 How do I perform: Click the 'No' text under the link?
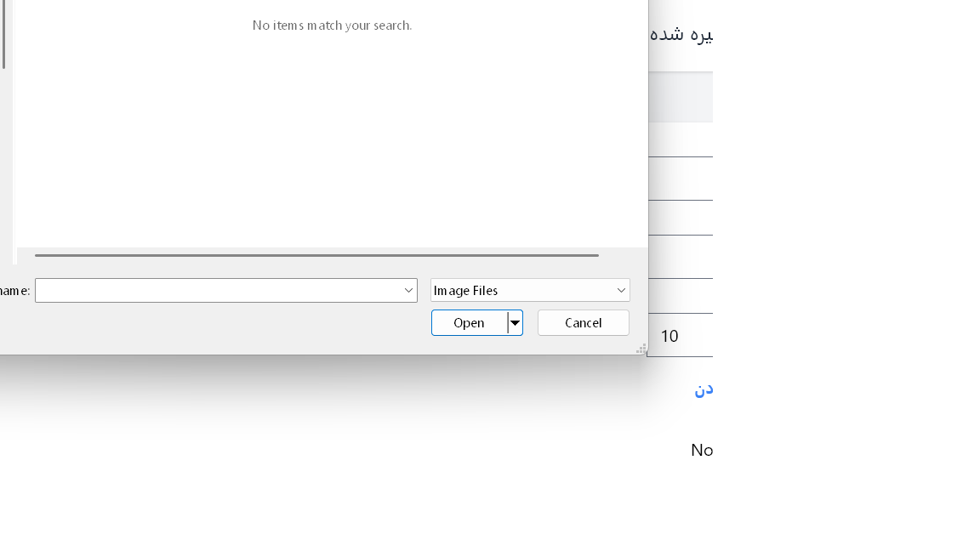pos(701,450)
